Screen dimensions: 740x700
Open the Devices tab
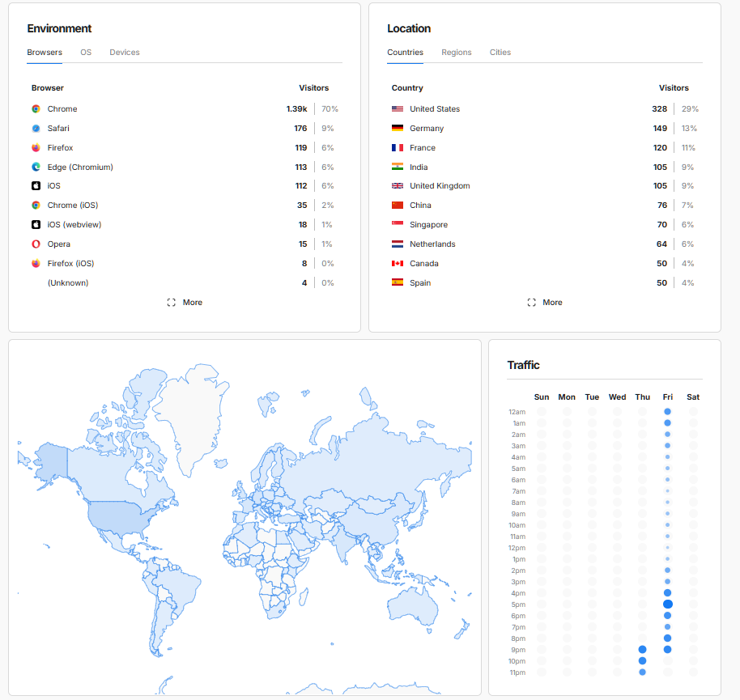point(125,53)
